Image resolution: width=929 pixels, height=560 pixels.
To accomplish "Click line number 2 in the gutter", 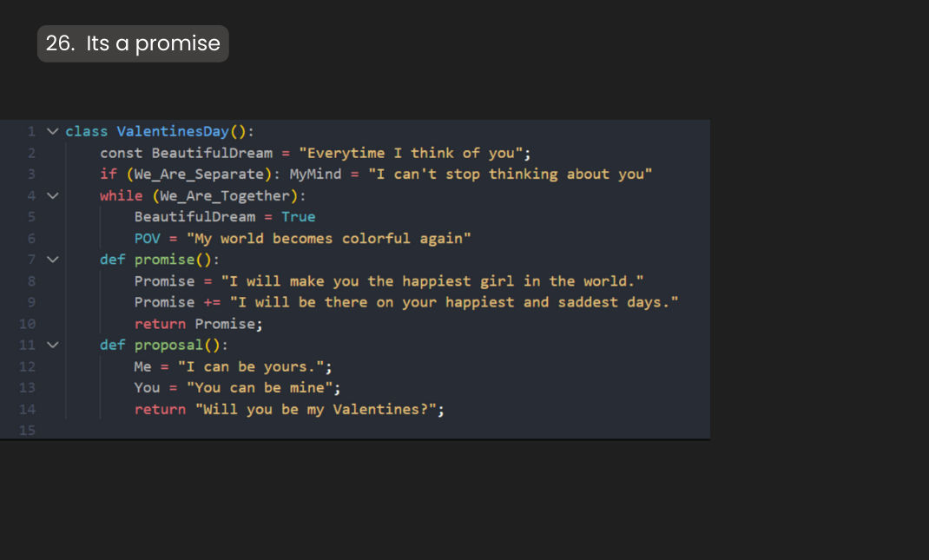I will [31, 154].
